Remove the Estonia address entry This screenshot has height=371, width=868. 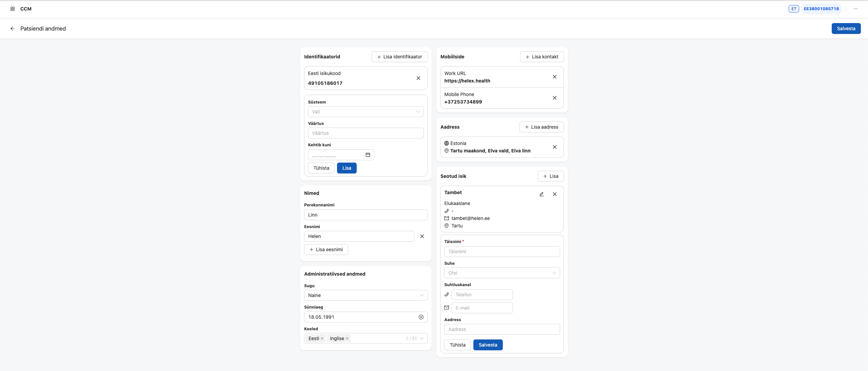click(554, 147)
